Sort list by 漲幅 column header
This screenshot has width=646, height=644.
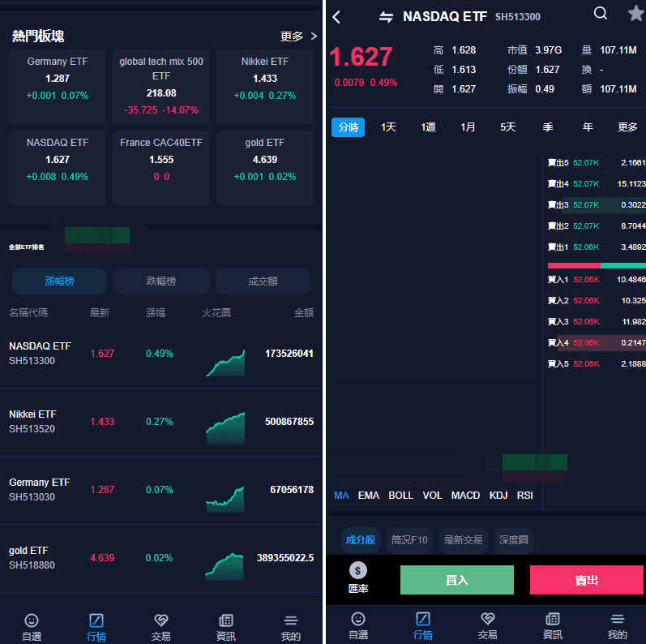point(156,312)
